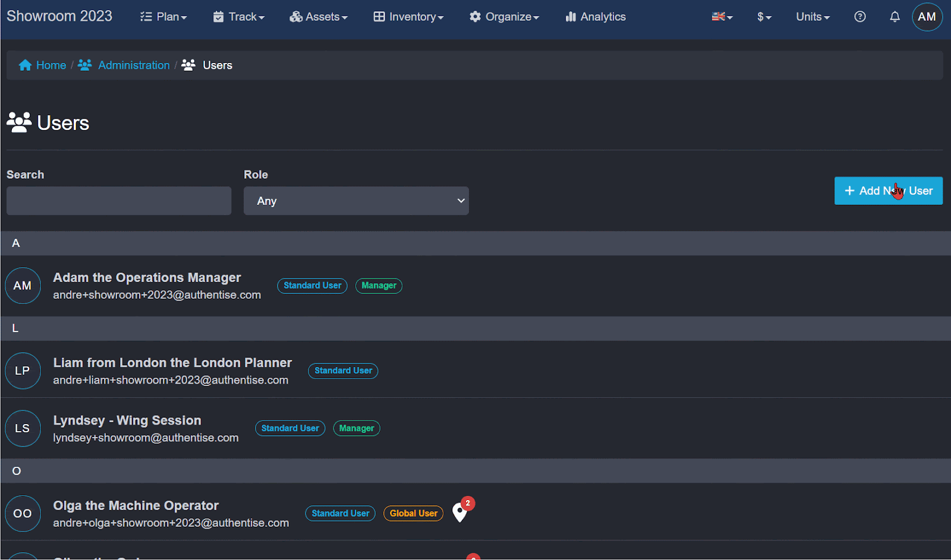The height and width of the screenshot is (560, 951).
Task: Click Showroom 2023 brand title
Action: (x=59, y=16)
